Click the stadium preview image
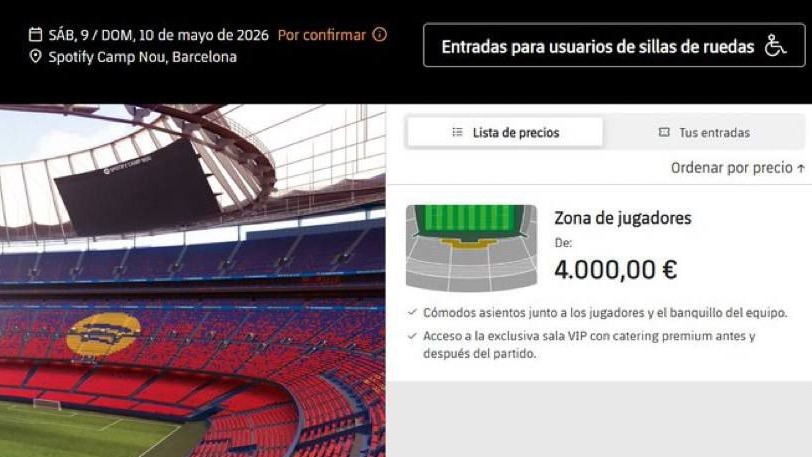Image resolution: width=812 pixels, height=457 pixels. point(193,280)
